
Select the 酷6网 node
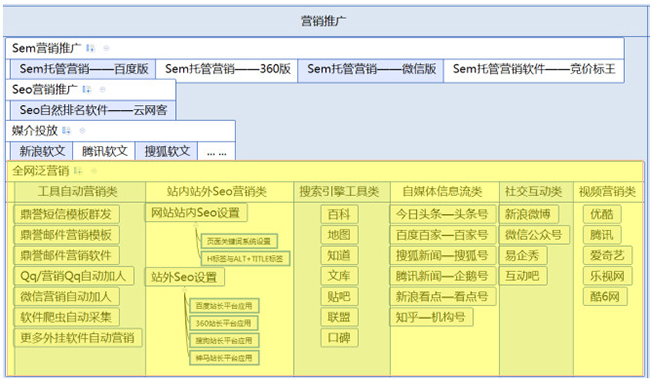coord(604,297)
